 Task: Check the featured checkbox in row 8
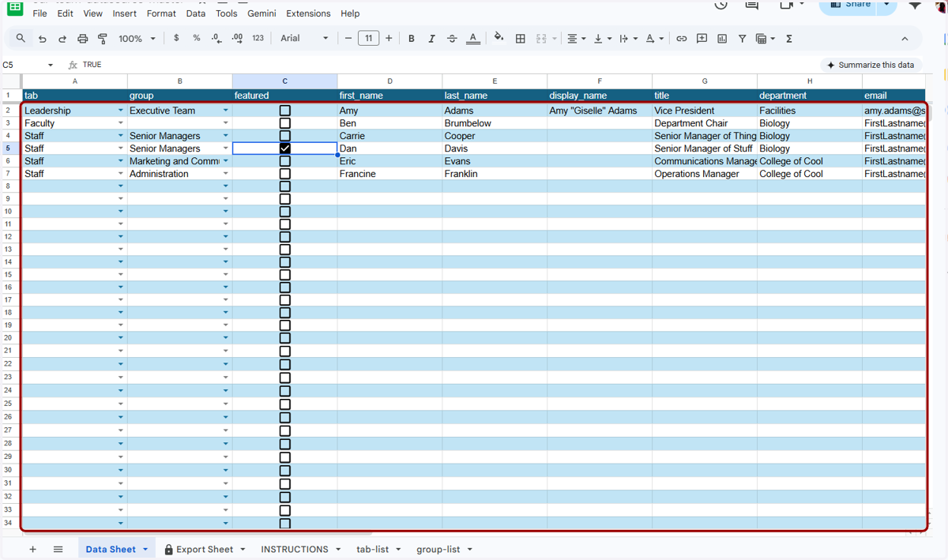[x=285, y=186]
